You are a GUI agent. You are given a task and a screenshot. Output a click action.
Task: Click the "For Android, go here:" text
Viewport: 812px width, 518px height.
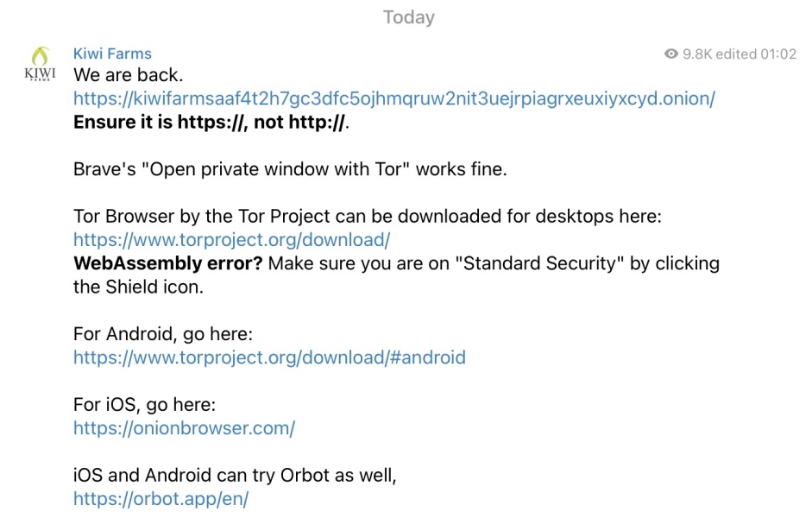point(162,334)
